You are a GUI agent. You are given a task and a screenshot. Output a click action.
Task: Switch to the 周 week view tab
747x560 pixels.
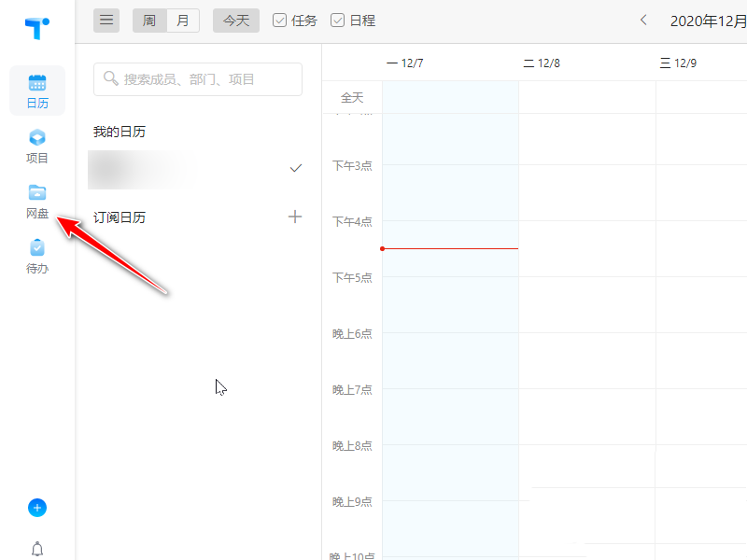click(x=148, y=20)
